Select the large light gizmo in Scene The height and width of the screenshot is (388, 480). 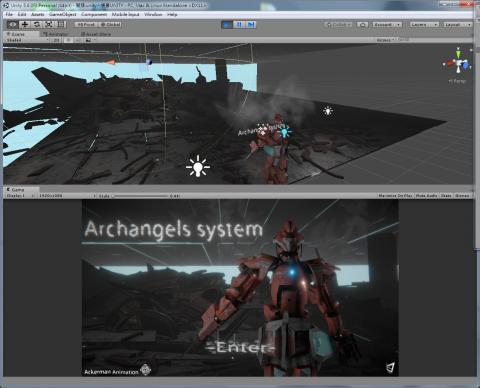[198, 166]
